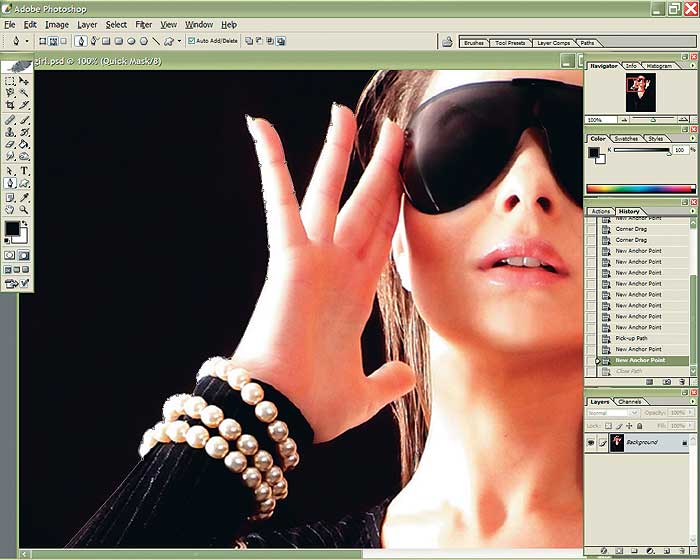Viewport: 700px width, 560px height.
Task: Select the Type tool
Action: point(24,171)
